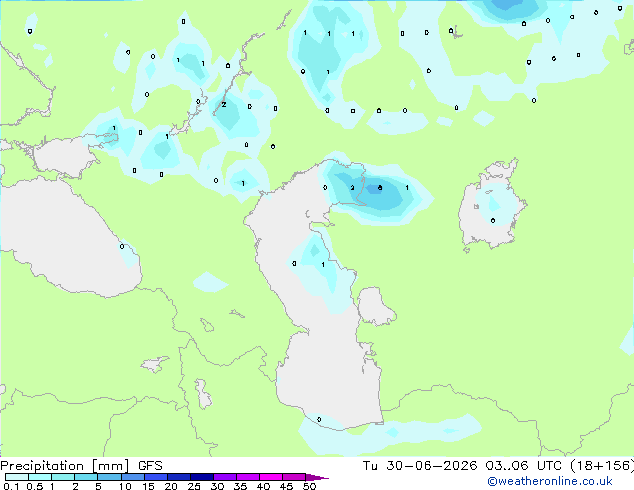634x490 pixels.
Task: Click the '03..06 UTC' time text
Action: pos(523,466)
